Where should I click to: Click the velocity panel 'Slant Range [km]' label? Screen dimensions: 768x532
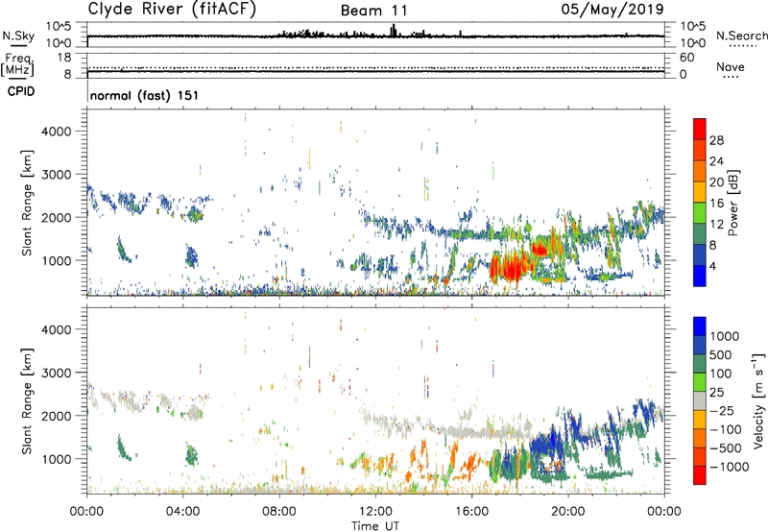27,400
